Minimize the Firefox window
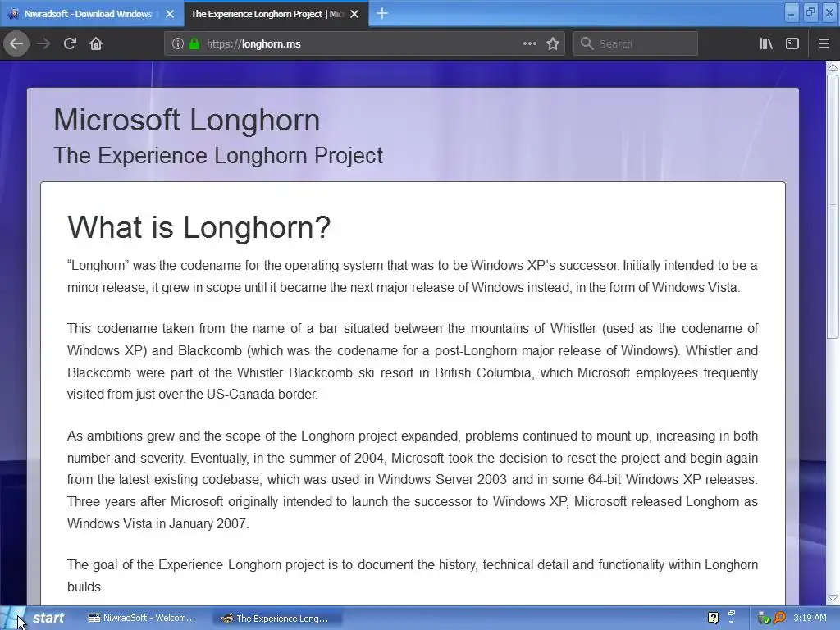Image resolution: width=840 pixels, height=630 pixels. click(792, 13)
